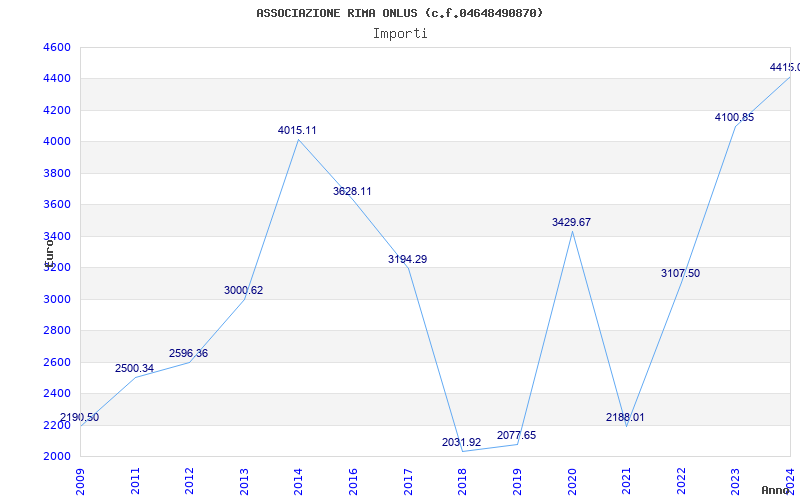Click x-axis year 2013
The image size is (800, 500).
[244, 482]
